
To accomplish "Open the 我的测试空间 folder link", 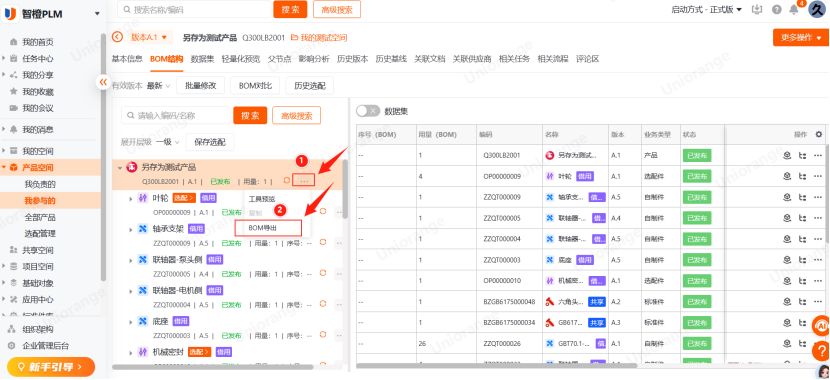I will click(x=319, y=38).
